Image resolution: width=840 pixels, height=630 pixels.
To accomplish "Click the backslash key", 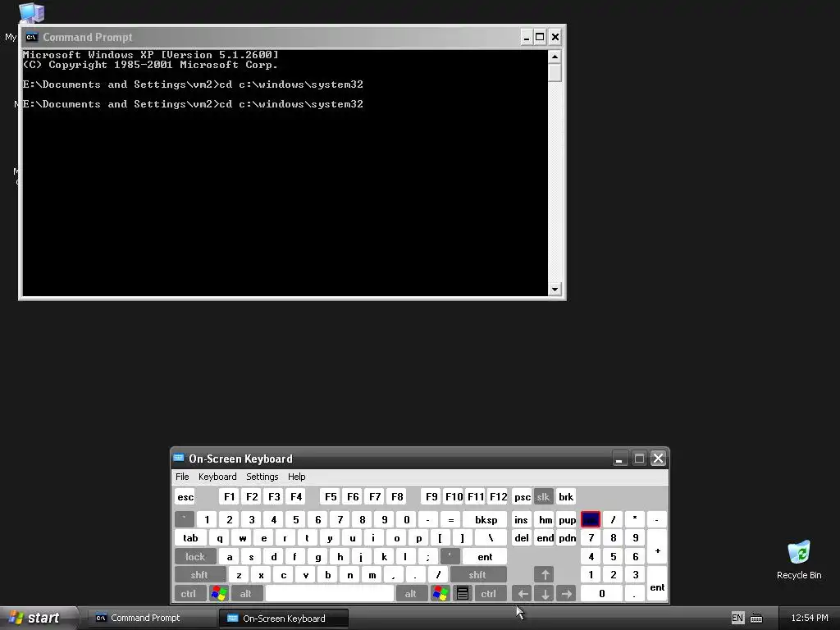I will (x=491, y=538).
